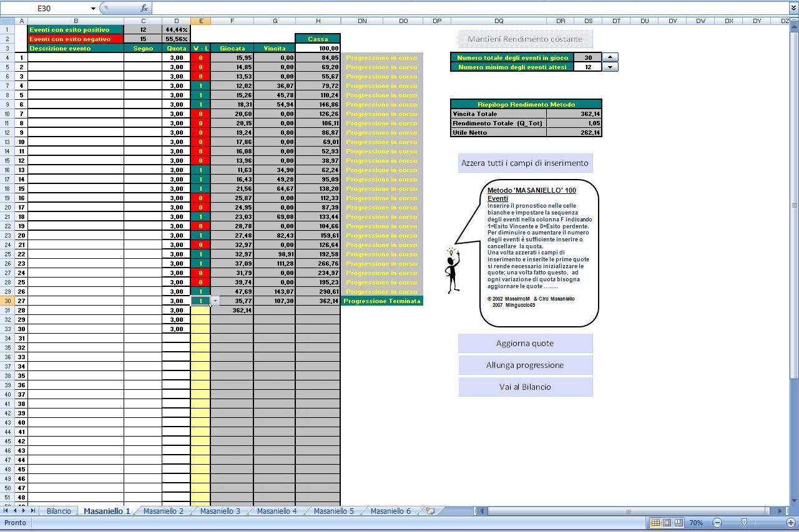Click the zoom out minus button

(x=717, y=523)
